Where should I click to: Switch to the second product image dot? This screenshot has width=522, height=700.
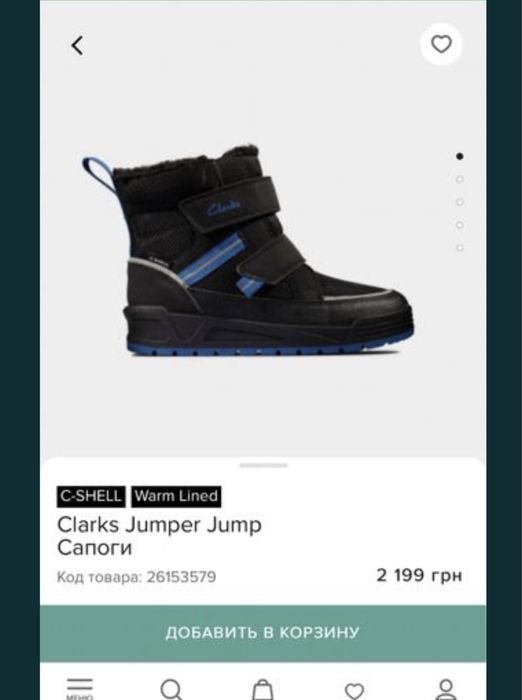pyautogui.click(x=459, y=179)
